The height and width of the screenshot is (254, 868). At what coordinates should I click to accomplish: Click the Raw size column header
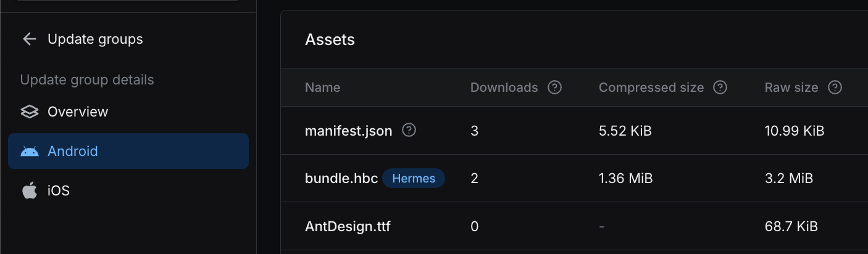tap(791, 88)
